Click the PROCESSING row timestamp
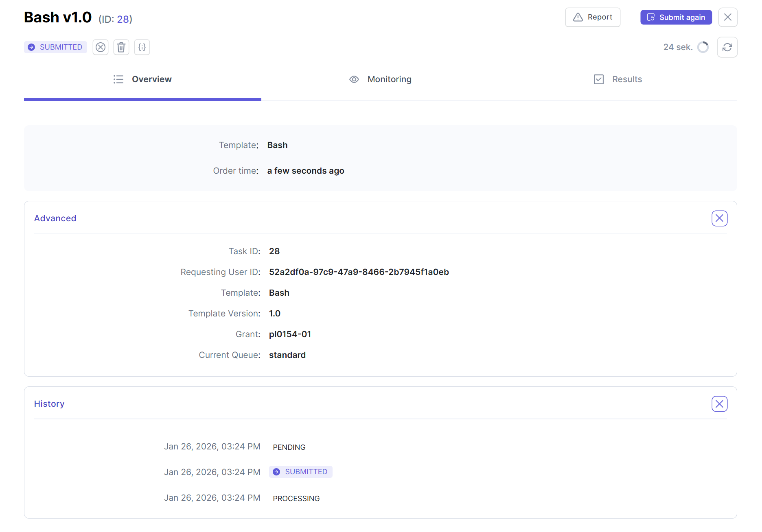 click(x=212, y=498)
